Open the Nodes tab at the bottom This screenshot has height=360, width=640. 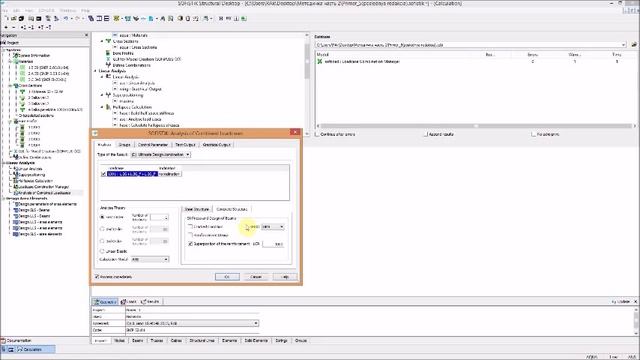click(119, 340)
